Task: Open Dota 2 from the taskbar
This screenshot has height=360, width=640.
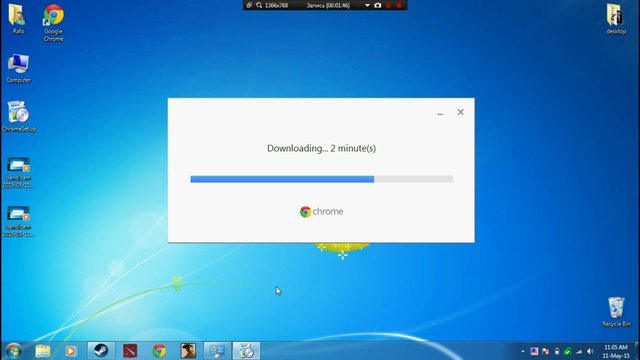Action: [x=130, y=351]
